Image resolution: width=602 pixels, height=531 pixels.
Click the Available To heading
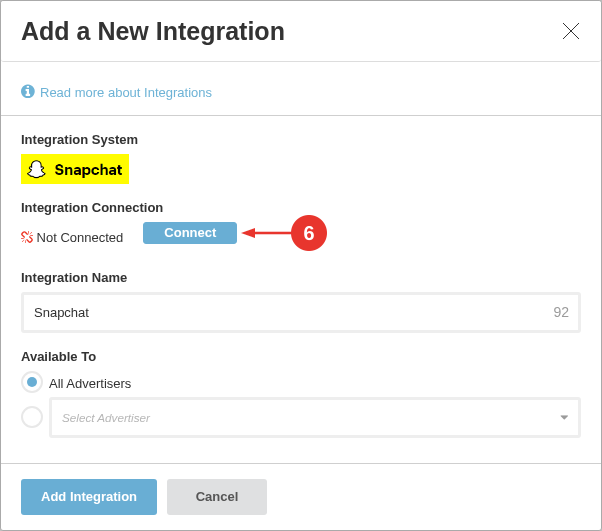59,357
